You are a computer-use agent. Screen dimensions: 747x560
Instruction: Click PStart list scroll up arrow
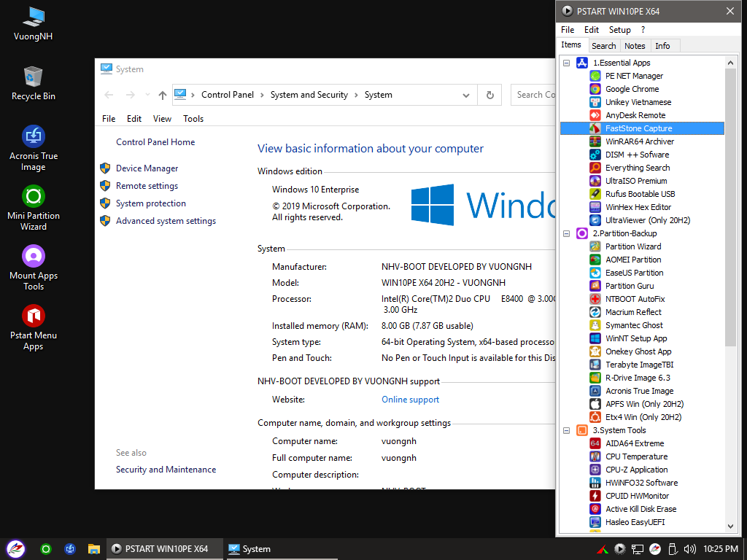click(x=730, y=63)
